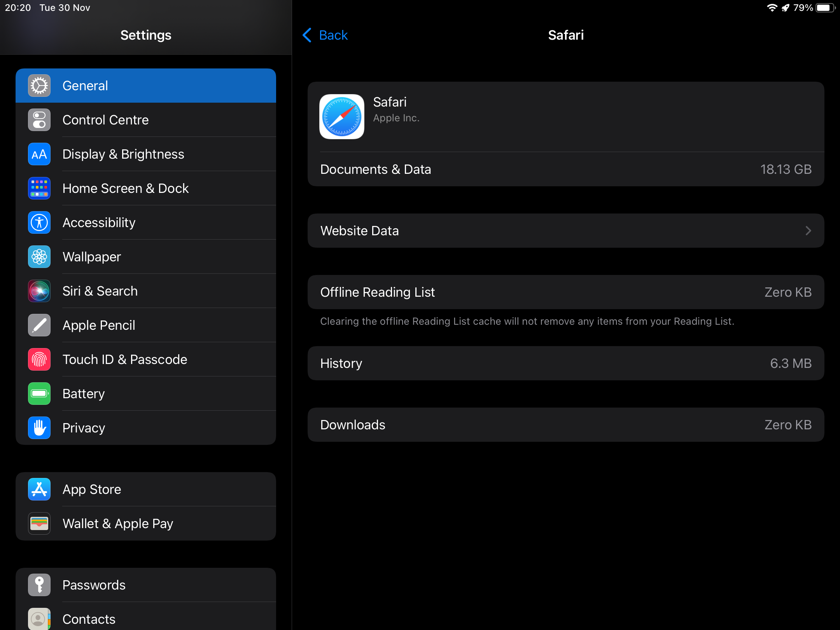This screenshot has height=630, width=840.
Task: Open Wallet & Apple Pay label
Action: [118, 523]
